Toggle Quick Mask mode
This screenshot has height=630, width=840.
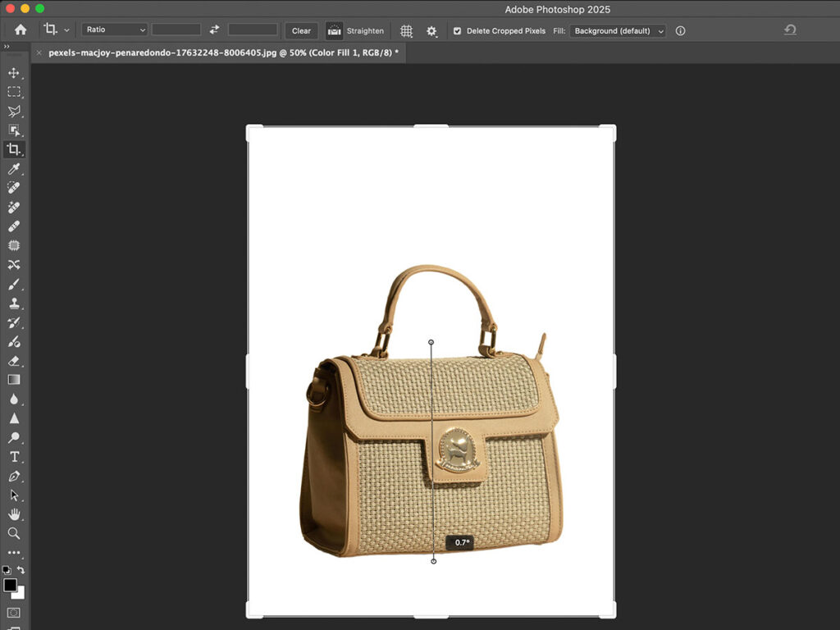click(x=14, y=612)
